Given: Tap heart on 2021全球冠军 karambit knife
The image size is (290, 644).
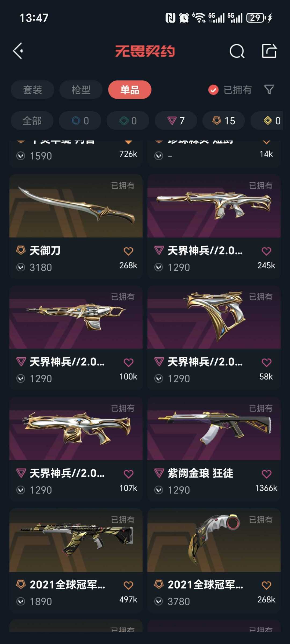Looking at the screenshot, I should [x=266, y=585].
